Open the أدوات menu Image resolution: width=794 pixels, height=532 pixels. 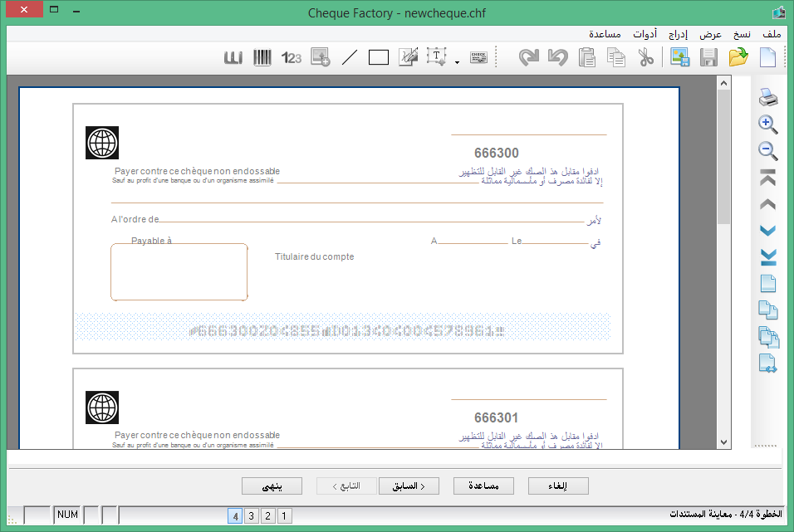coord(645,34)
